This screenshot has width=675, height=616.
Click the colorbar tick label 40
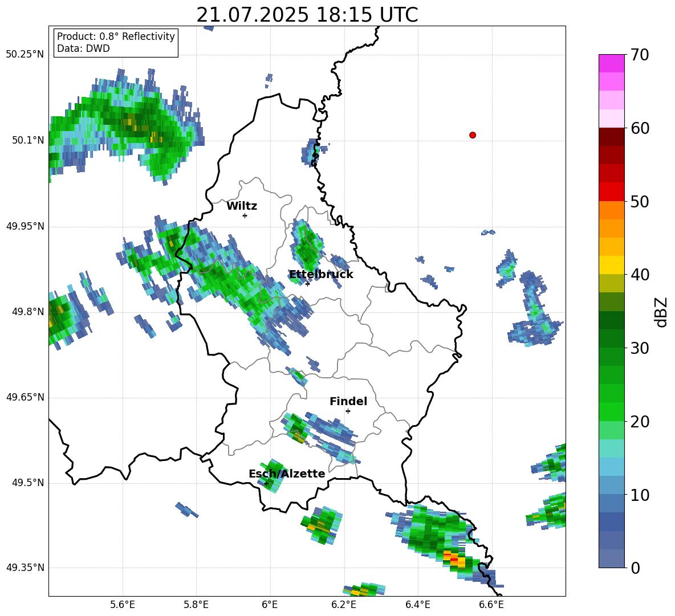point(640,275)
